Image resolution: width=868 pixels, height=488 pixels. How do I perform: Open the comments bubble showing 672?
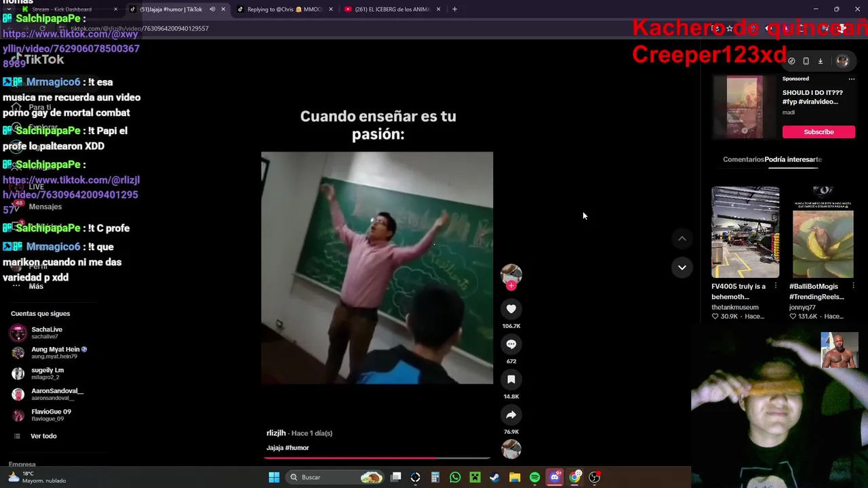pos(511,344)
